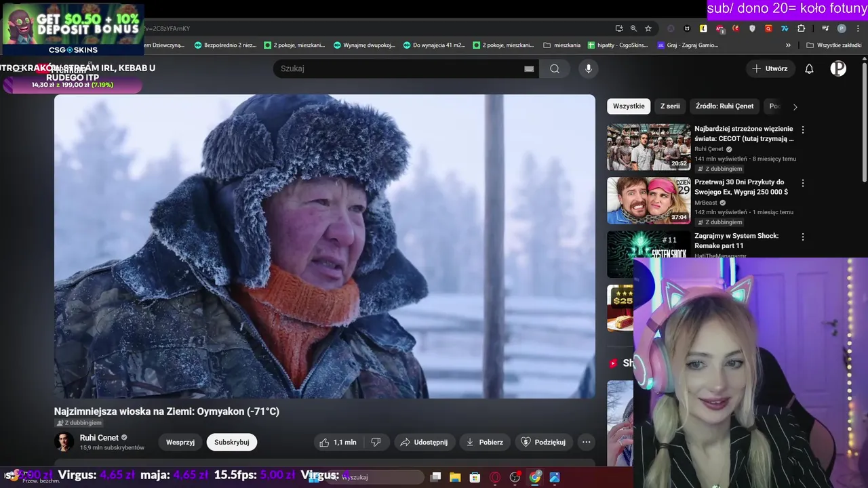
Task: Open options menu for System Shock video
Action: tap(803, 237)
